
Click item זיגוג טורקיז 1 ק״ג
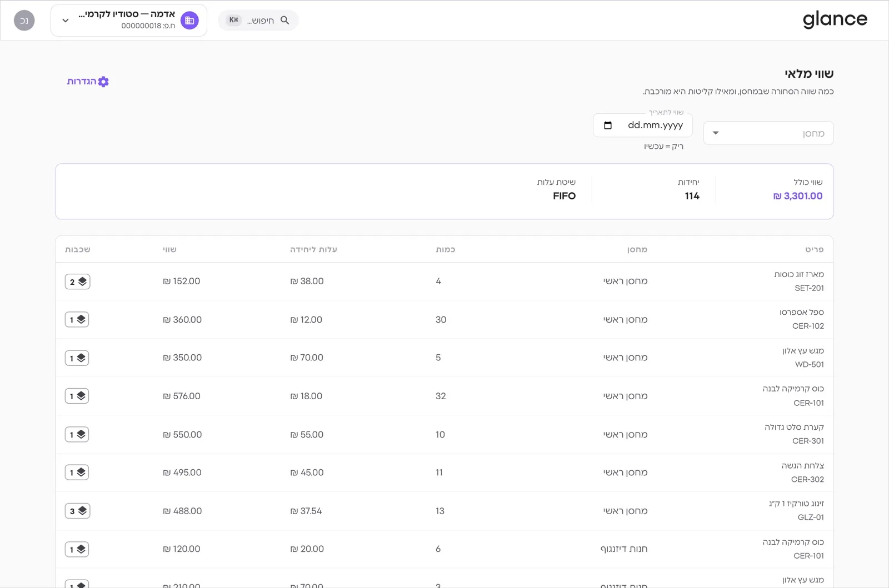point(797,504)
